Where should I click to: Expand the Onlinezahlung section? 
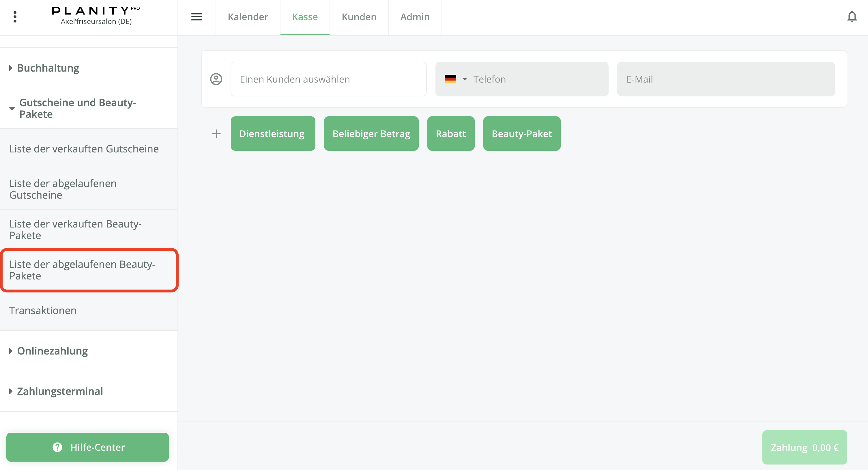[x=52, y=351]
